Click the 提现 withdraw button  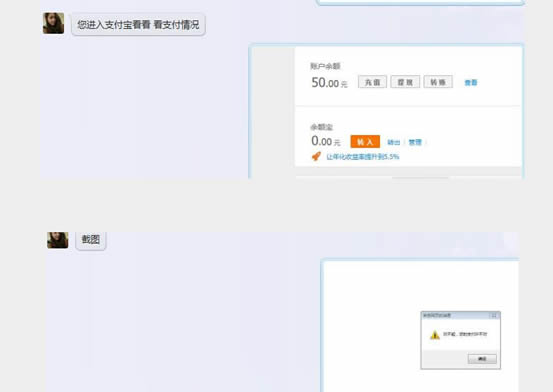(405, 82)
